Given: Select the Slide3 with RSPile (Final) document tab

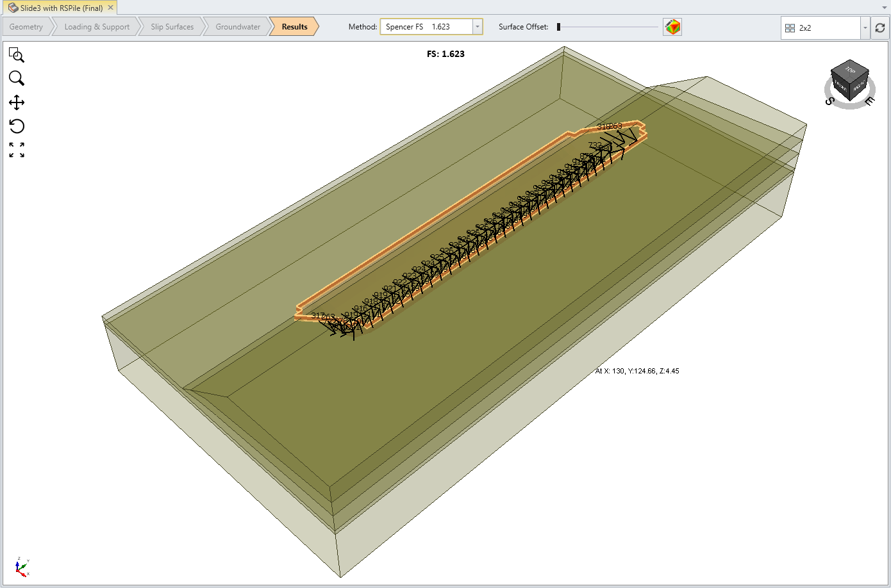Looking at the screenshot, I should point(60,8).
